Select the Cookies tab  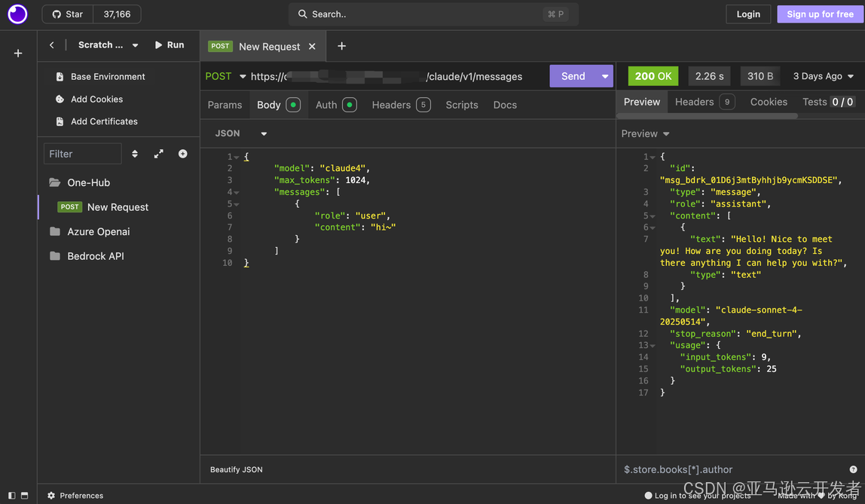pos(769,102)
